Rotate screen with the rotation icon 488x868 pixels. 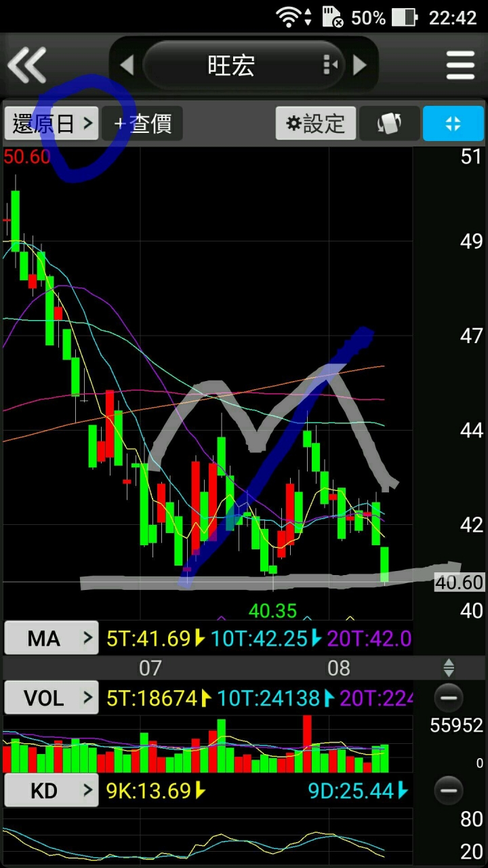tap(389, 123)
